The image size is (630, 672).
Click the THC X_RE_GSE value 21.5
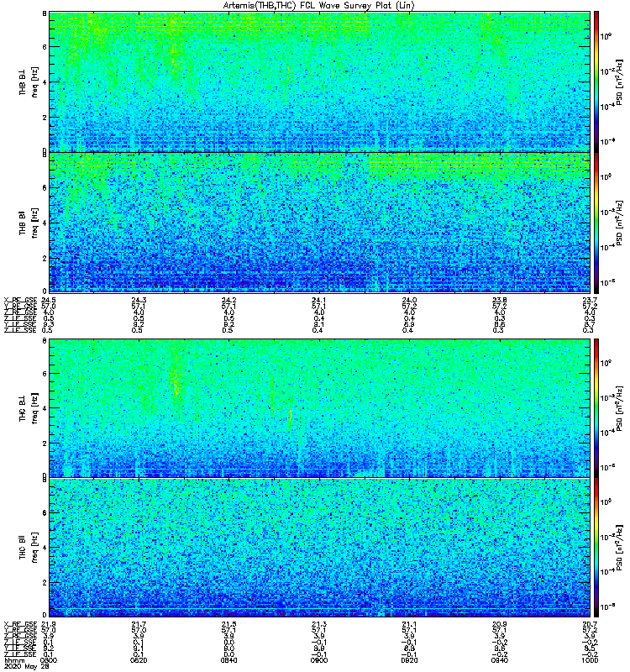(x=228, y=624)
